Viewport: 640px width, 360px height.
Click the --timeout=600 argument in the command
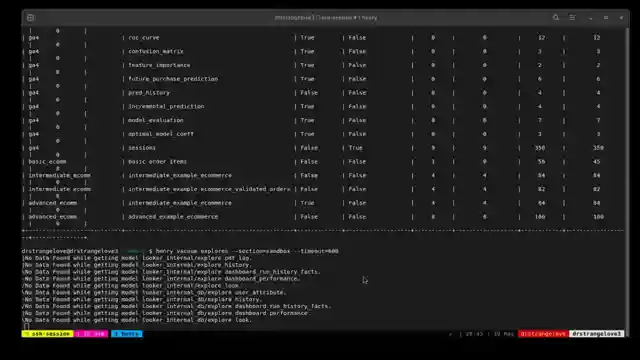(316, 251)
